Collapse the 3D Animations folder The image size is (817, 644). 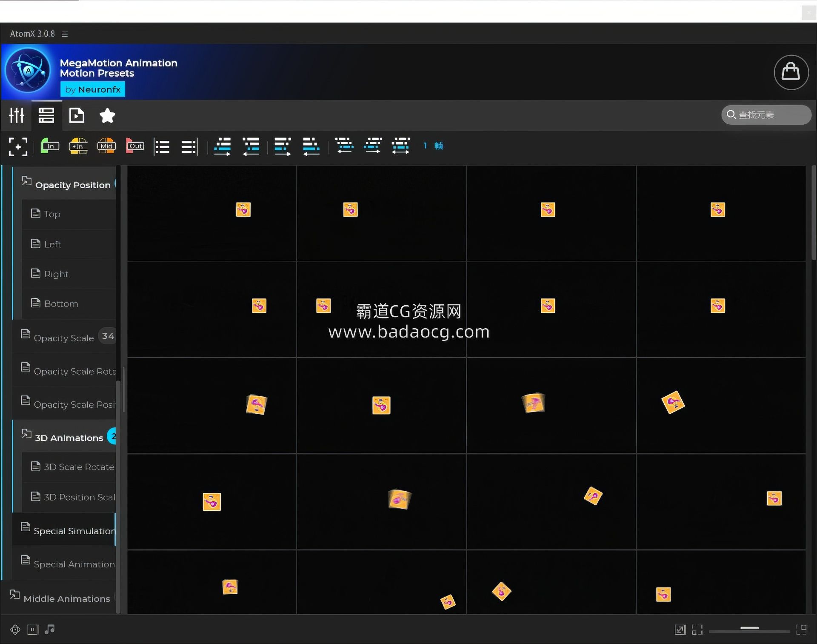coord(64,437)
